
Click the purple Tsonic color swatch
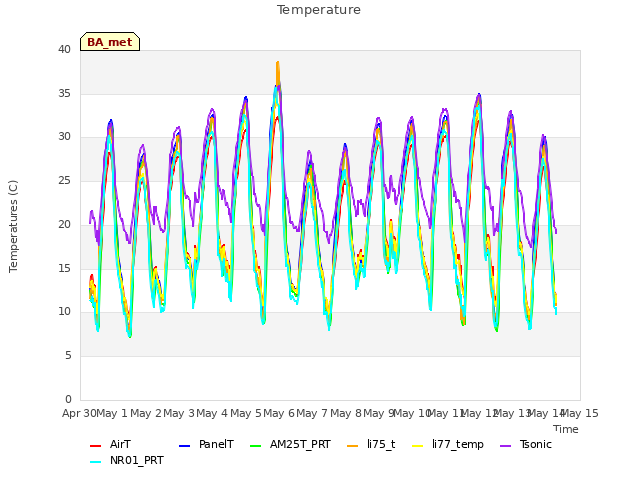click(505, 446)
